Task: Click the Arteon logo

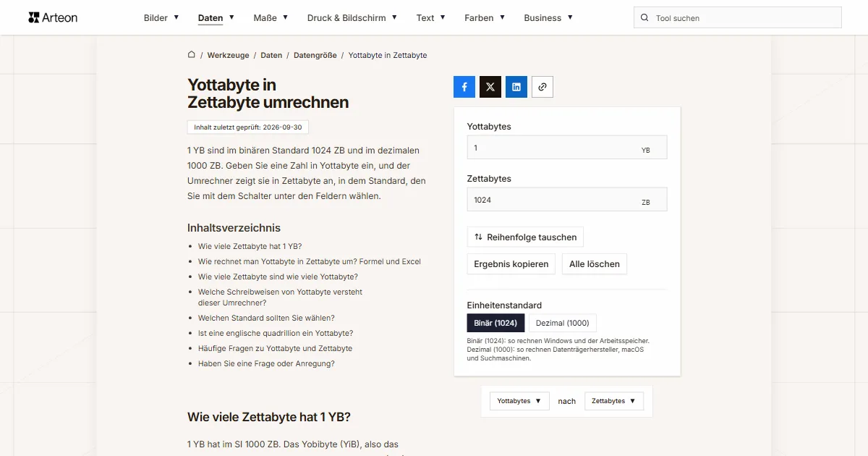Action: [53, 17]
